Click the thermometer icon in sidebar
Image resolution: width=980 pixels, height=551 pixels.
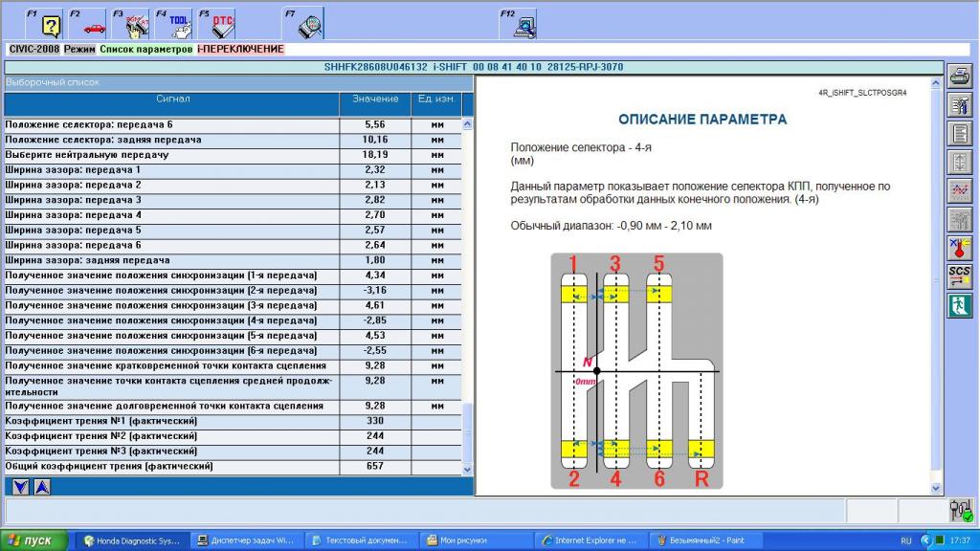[959, 249]
